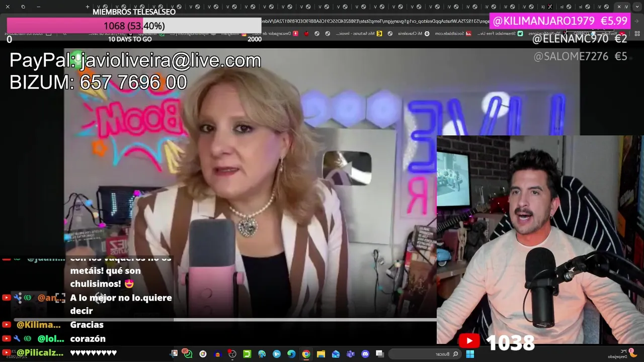Open OBS Studio taskbar icon
This screenshot has width=644, height=362.
(232, 354)
